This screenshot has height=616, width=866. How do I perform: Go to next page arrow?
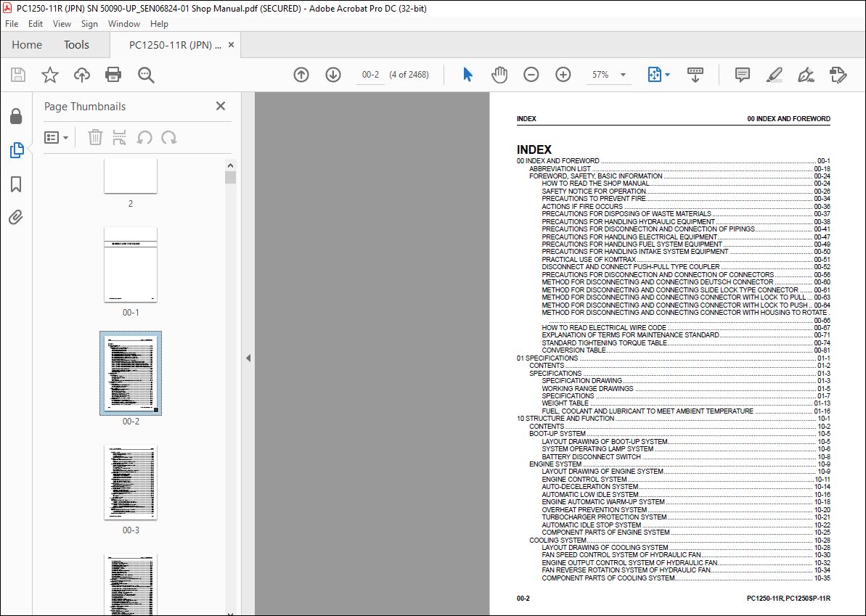coord(333,75)
